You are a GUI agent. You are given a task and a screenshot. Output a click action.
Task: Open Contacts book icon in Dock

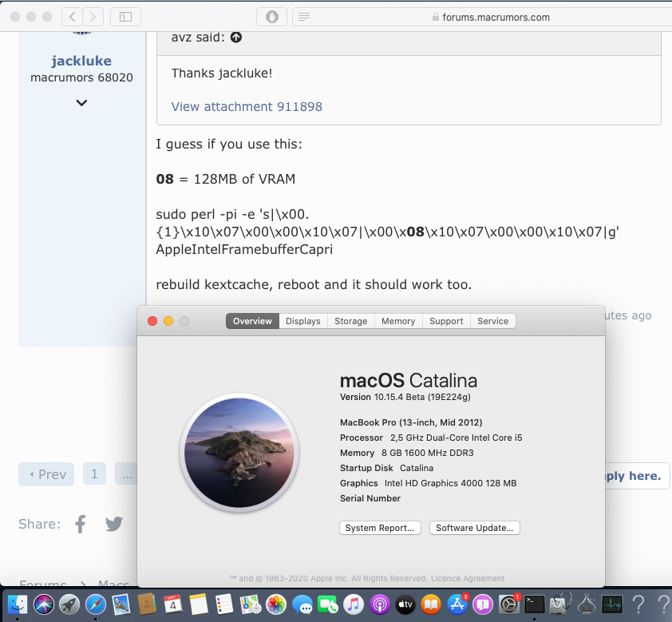tap(147, 604)
